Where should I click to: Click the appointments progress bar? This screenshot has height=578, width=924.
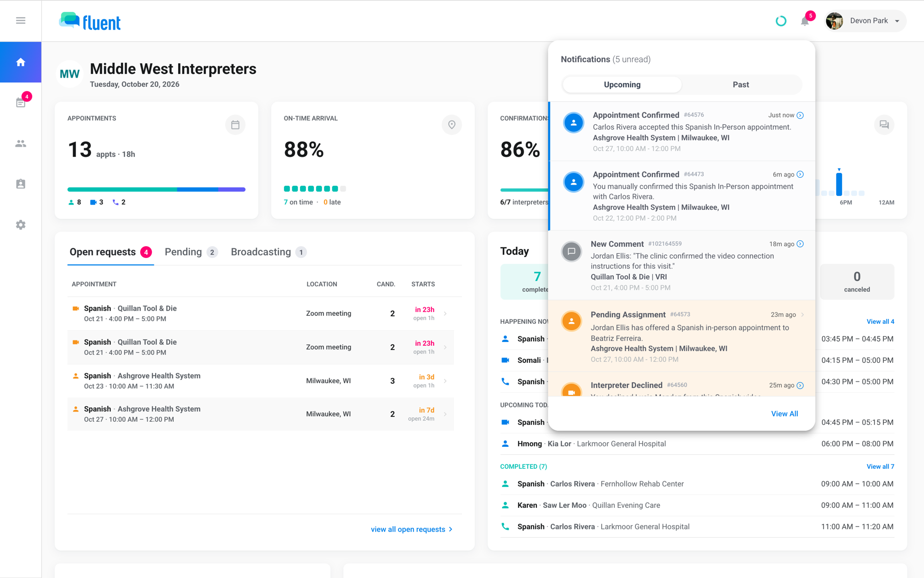(x=156, y=189)
